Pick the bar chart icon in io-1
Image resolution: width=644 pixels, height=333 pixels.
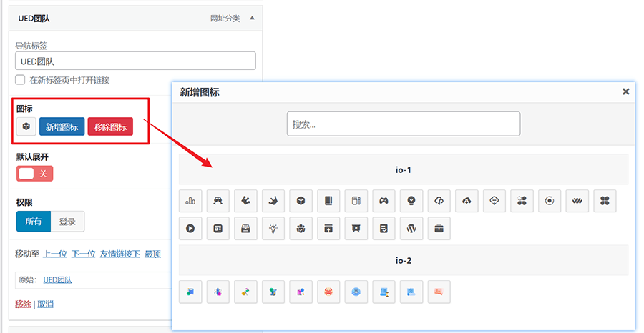click(x=190, y=202)
